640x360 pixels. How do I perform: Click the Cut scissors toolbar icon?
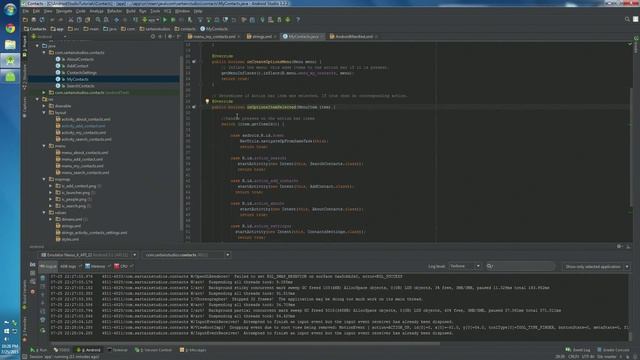pos(71,20)
